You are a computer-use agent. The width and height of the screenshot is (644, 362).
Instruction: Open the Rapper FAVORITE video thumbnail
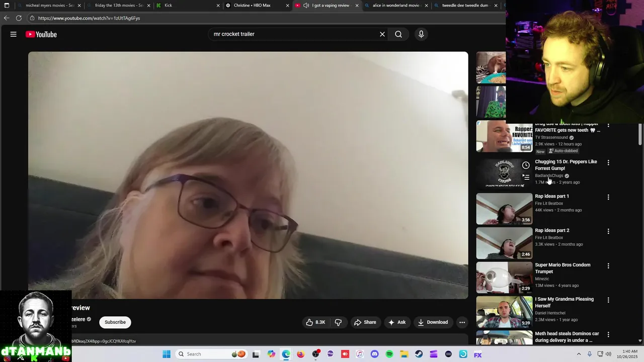(x=504, y=136)
